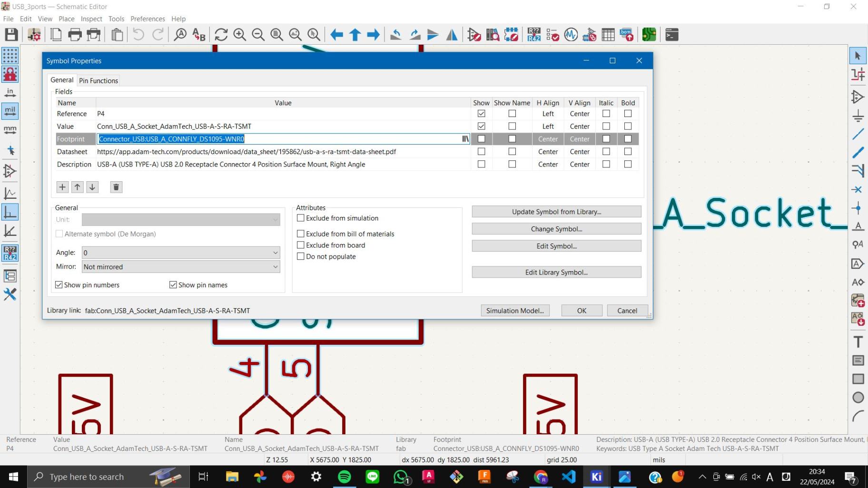Click Update Symbol from Library button
Image resolution: width=868 pixels, height=488 pixels.
[556, 212]
